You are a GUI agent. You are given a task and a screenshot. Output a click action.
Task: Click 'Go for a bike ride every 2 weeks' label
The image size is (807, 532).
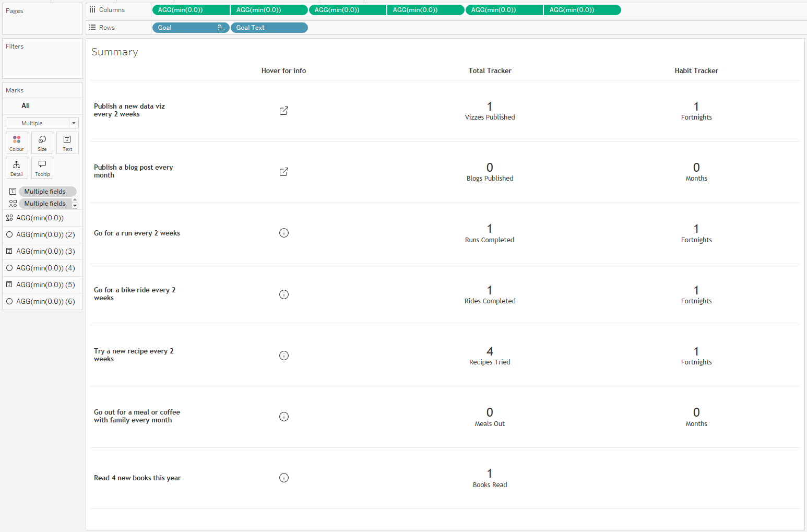pyautogui.click(x=135, y=294)
